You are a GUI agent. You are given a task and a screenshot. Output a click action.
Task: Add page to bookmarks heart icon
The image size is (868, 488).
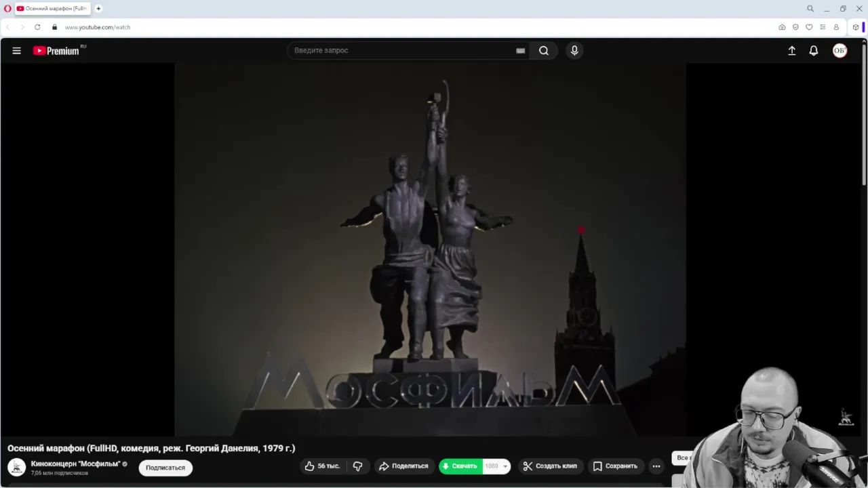pyautogui.click(x=809, y=27)
